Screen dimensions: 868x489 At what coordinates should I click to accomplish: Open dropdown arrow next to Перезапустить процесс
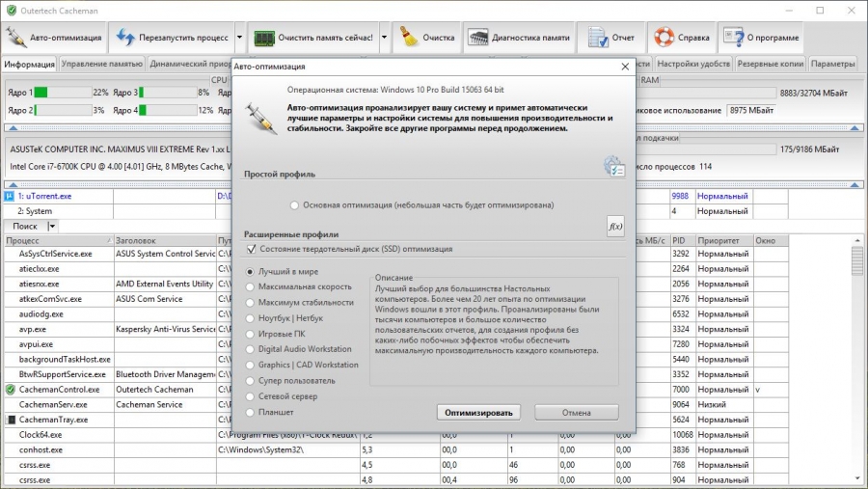tap(240, 38)
